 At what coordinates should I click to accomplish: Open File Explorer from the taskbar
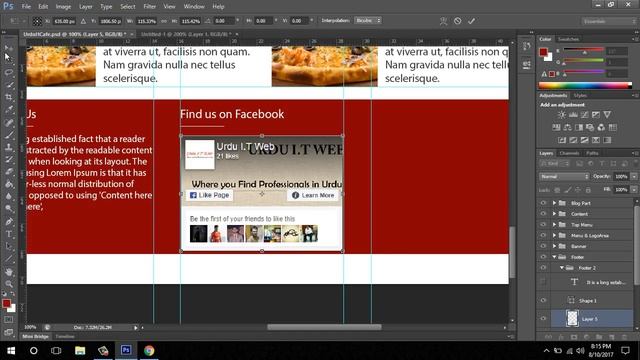(80, 350)
